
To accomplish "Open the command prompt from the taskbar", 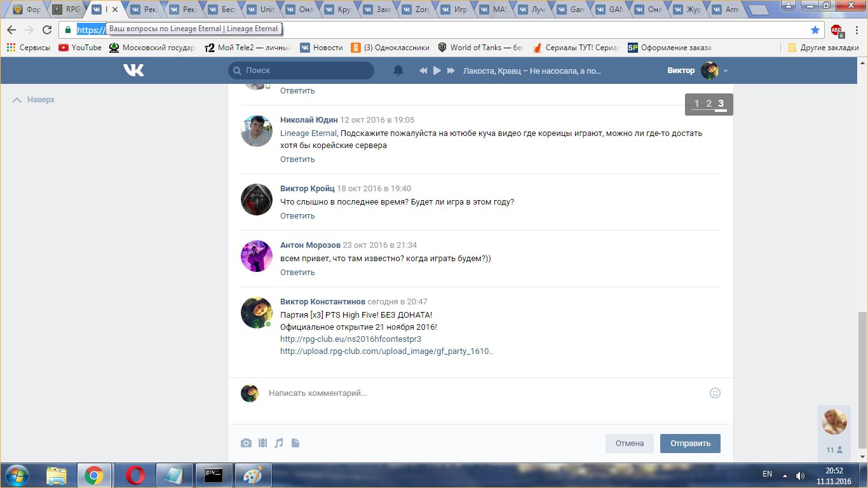I will tap(213, 475).
